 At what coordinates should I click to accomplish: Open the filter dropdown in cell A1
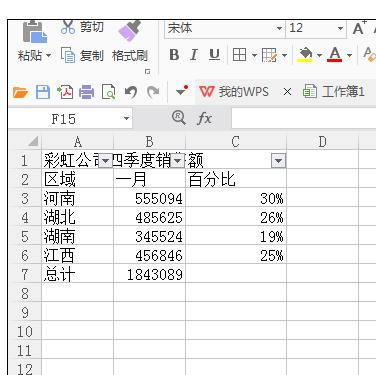106,161
